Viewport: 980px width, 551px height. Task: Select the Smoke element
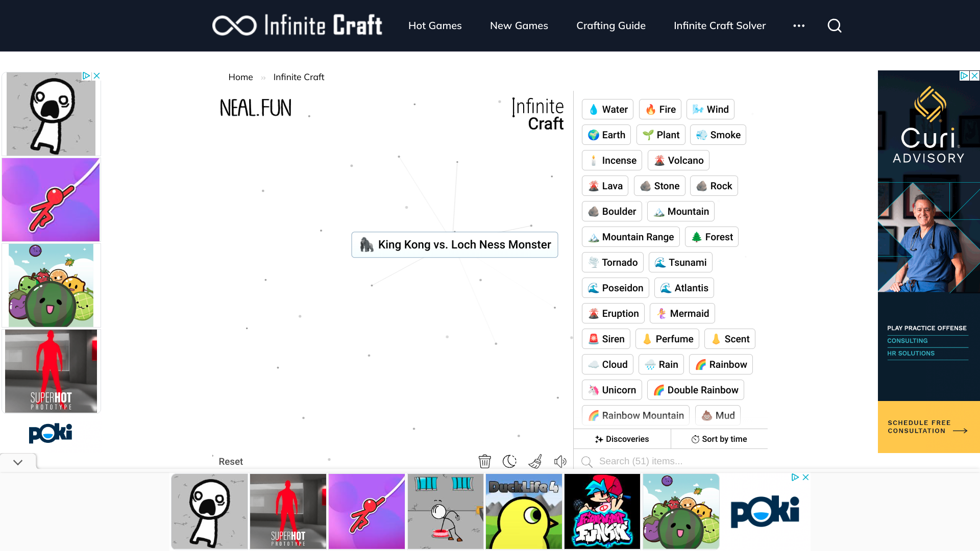point(718,135)
